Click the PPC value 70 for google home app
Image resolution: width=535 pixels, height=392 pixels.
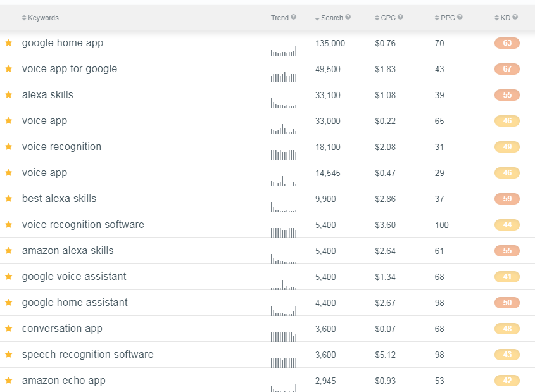[x=439, y=43]
